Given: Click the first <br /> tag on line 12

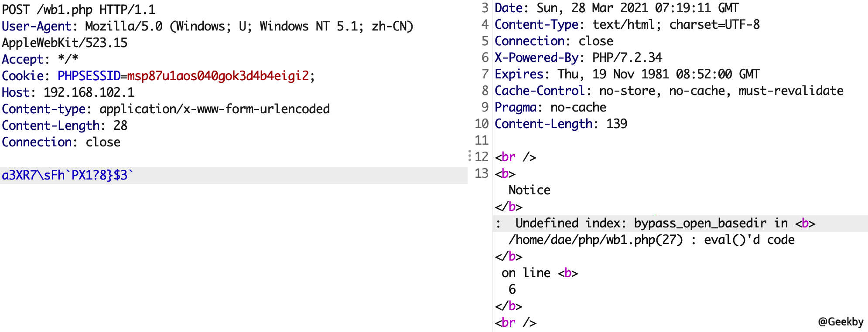Looking at the screenshot, I should (515, 157).
